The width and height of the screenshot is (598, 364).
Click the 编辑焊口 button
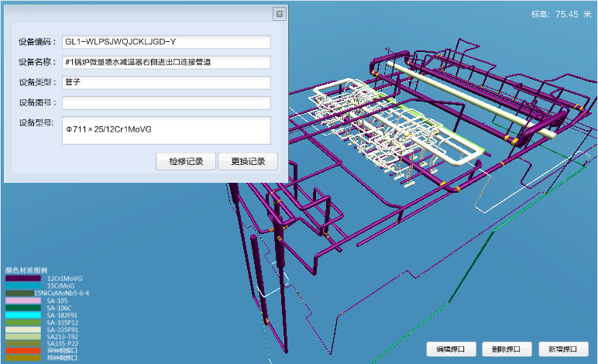pos(451,349)
